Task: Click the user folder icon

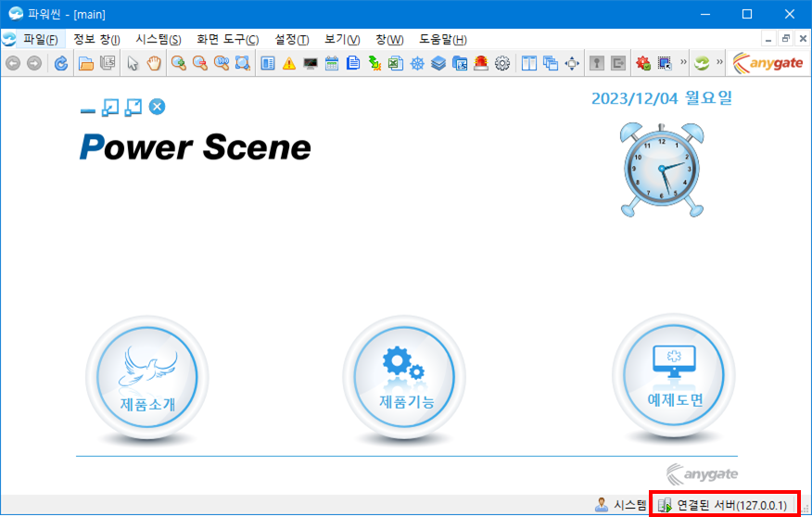Action: click(460, 63)
